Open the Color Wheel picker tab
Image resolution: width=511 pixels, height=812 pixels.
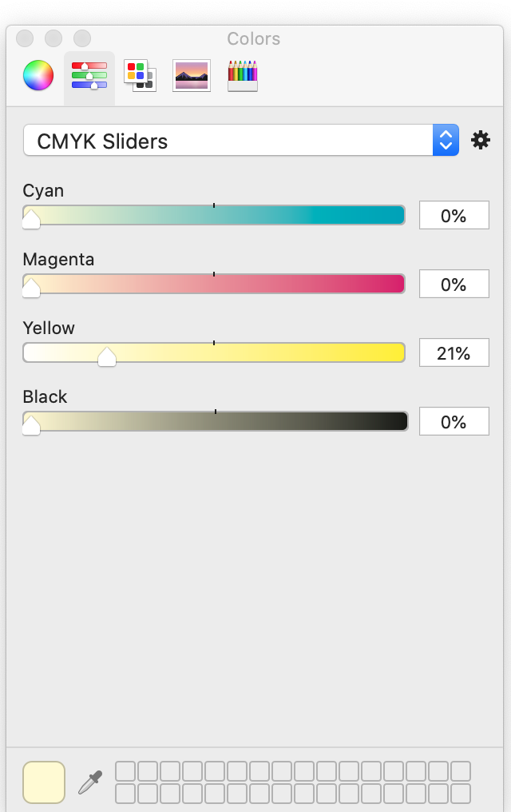tap(38, 75)
